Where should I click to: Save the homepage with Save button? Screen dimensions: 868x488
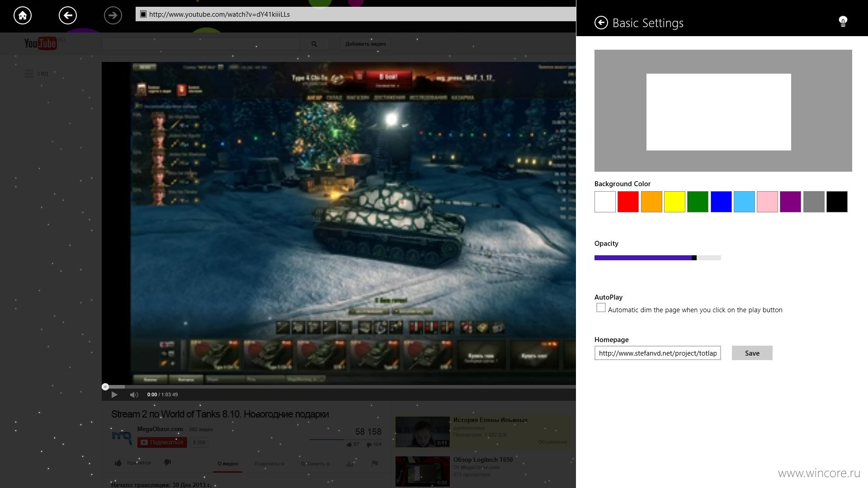[x=752, y=353]
